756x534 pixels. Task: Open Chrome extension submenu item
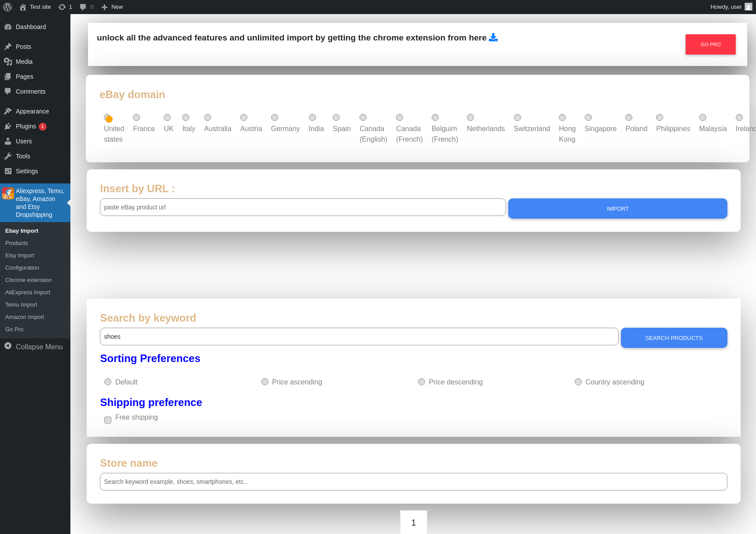tap(35, 280)
